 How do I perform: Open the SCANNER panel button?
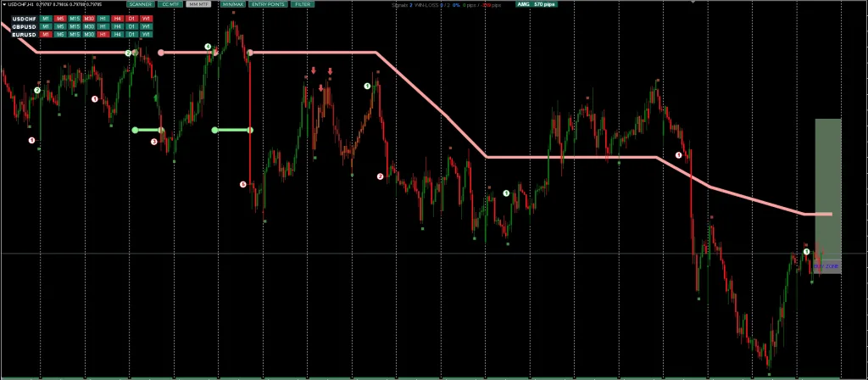coord(141,4)
